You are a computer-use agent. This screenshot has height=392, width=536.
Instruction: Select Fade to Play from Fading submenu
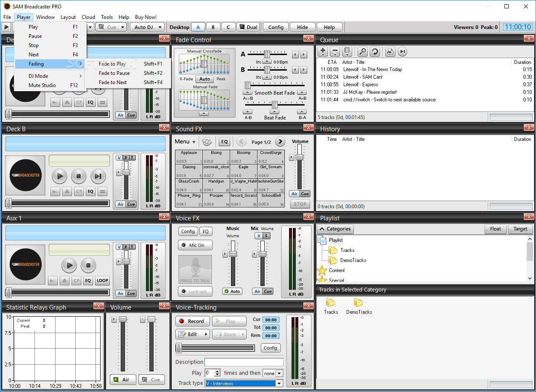click(x=128, y=64)
